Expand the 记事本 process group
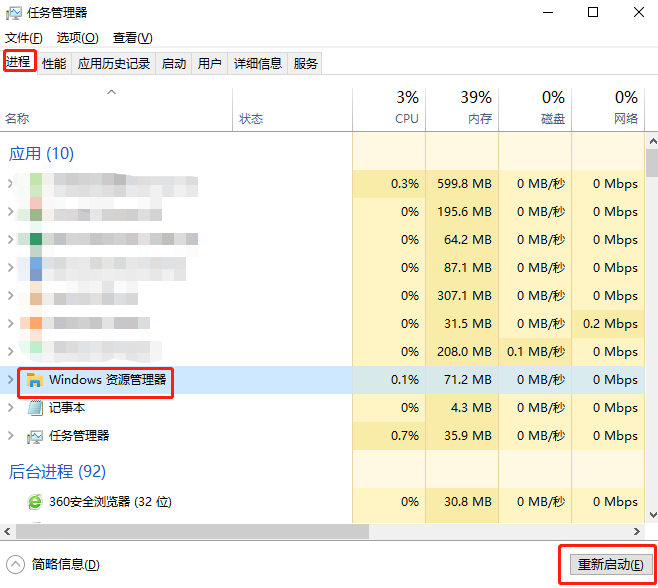658x588 pixels. 11,408
